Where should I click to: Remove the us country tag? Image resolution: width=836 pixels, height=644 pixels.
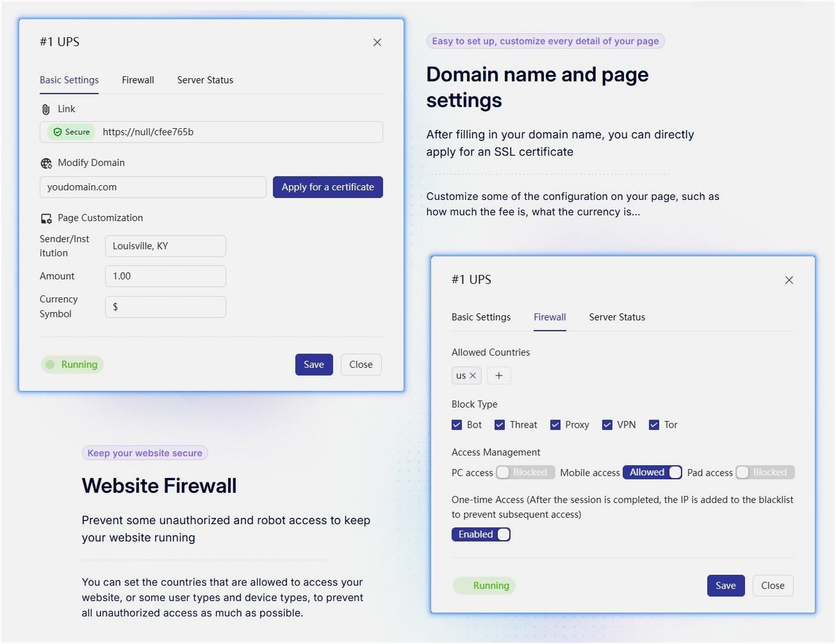(x=473, y=376)
